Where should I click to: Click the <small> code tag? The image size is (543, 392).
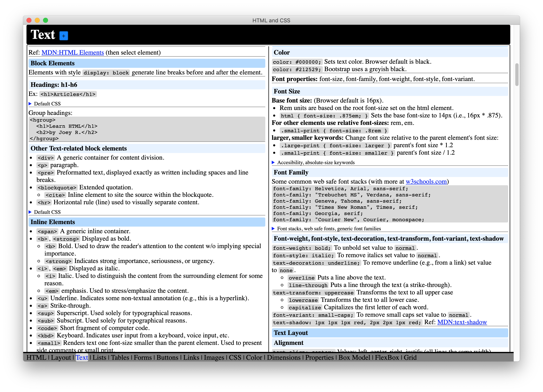pyautogui.click(x=49, y=343)
